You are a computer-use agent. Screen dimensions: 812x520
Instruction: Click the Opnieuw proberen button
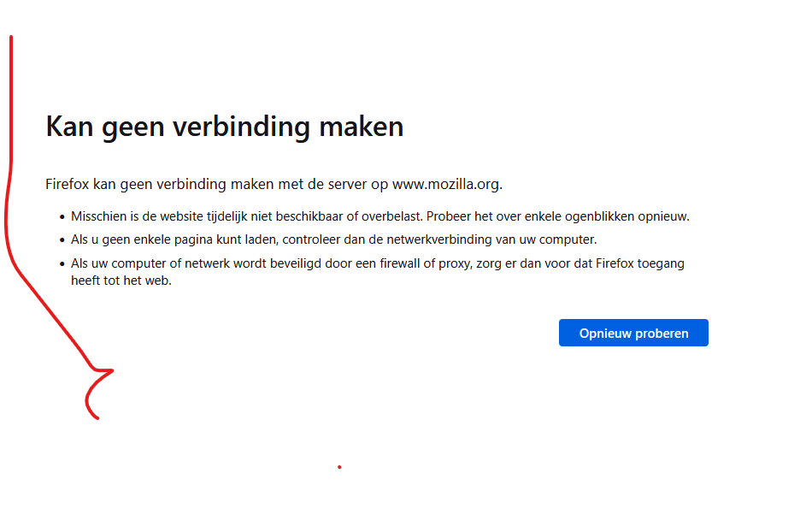(633, 333)
